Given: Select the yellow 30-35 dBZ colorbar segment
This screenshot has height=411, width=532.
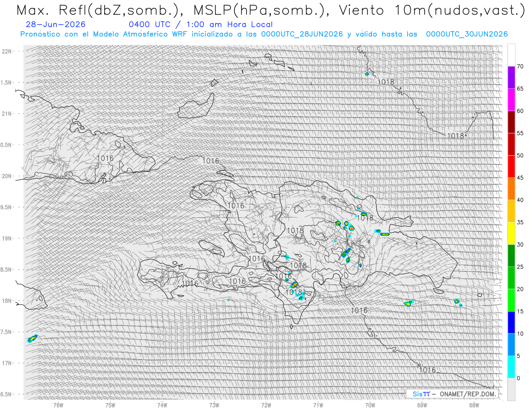Looking at the screenshot, I should (x=511, y=233).
